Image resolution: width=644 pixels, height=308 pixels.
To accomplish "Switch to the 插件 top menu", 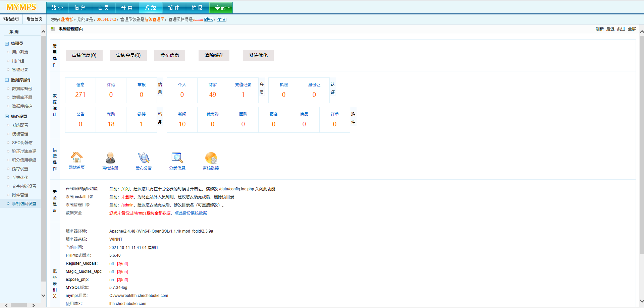I will point(174,8).
